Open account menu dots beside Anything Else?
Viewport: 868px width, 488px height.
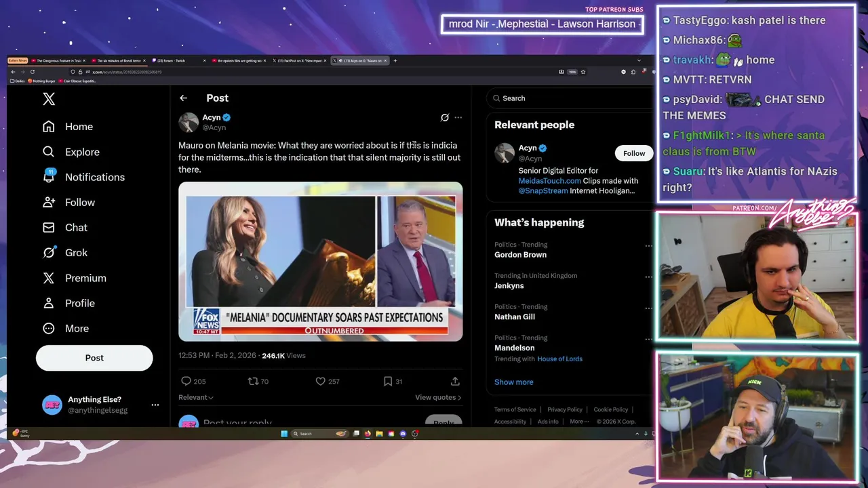[155, 405]
